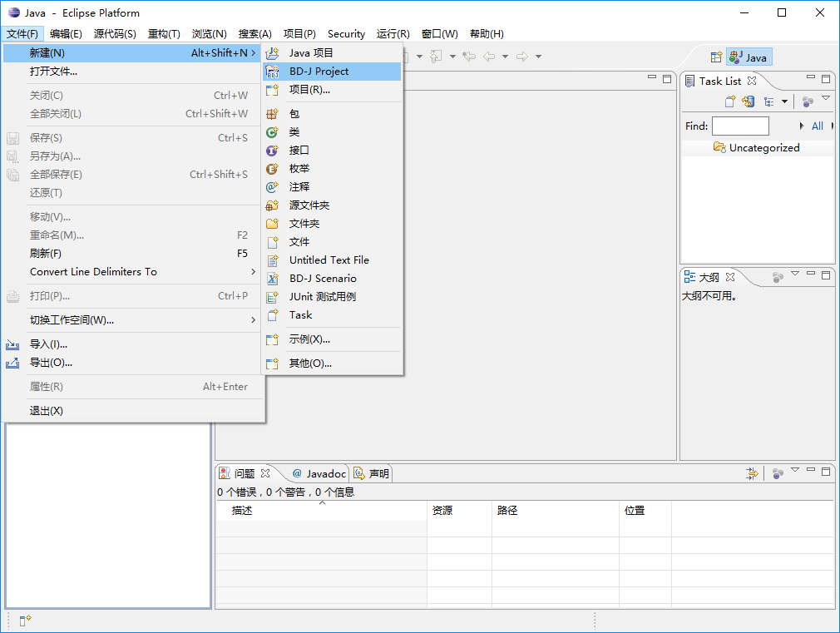Image resolution: width=840 pixels, height=633 pixels.
Task: Create a new 注释 (annotation)
Action: coord(332,186)
